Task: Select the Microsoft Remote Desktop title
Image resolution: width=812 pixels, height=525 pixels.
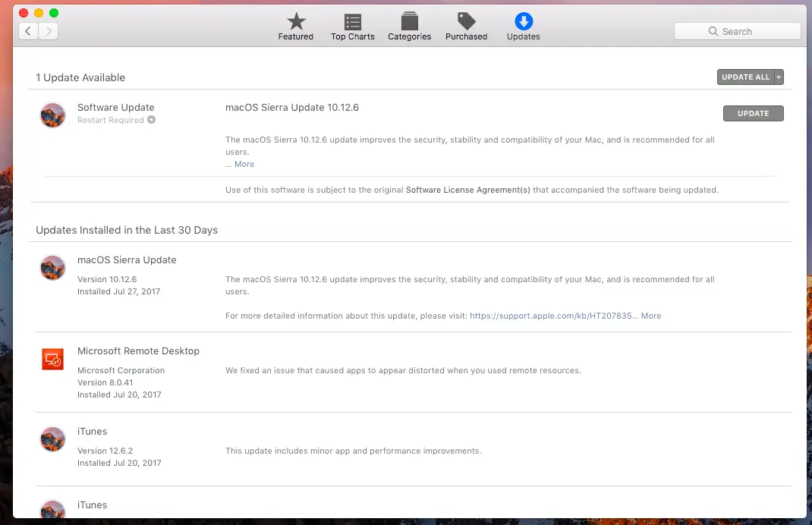Action: (x=138, y=351)
